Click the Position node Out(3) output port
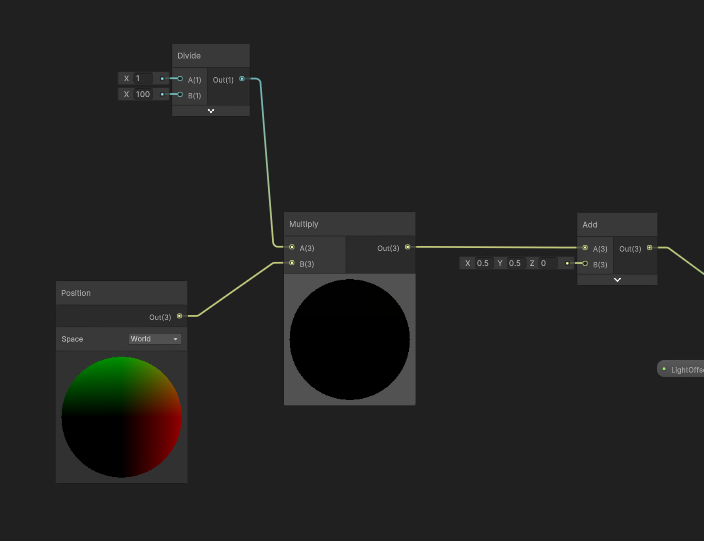The image size is (704, 541). [x=180, y=316]
